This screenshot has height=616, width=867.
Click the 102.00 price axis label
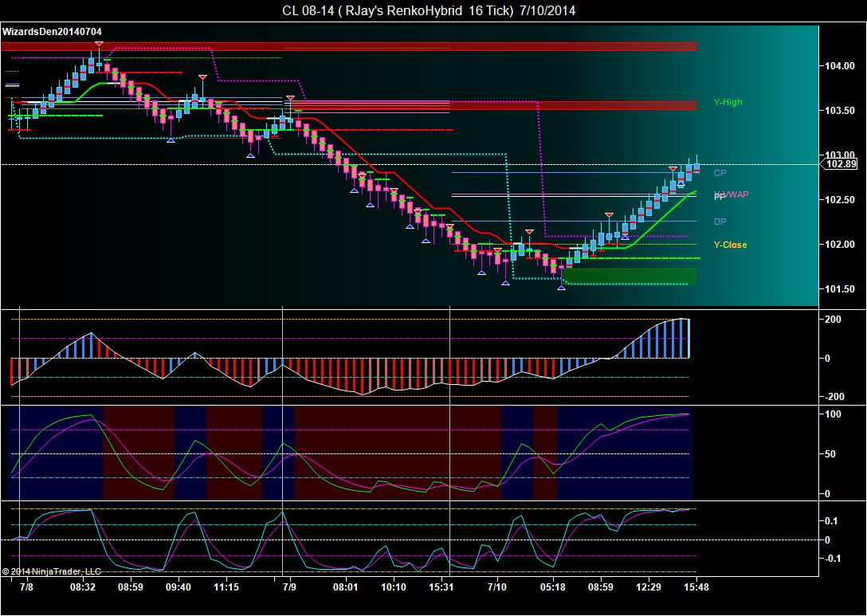pos(839,245)
